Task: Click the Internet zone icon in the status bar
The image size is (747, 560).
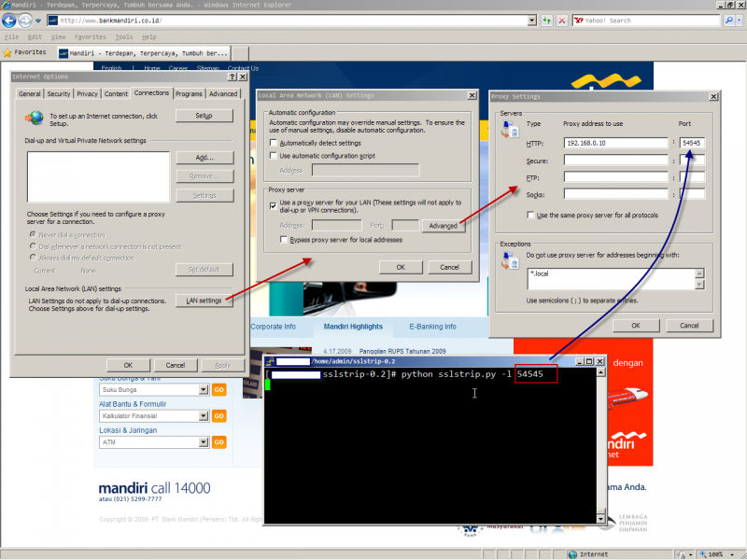Action: [573, 553]
